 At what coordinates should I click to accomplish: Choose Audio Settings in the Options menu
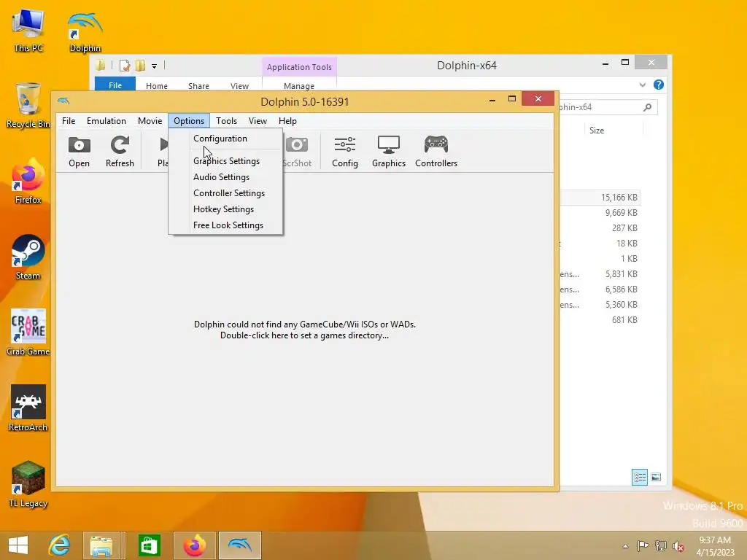pos(226,177)
